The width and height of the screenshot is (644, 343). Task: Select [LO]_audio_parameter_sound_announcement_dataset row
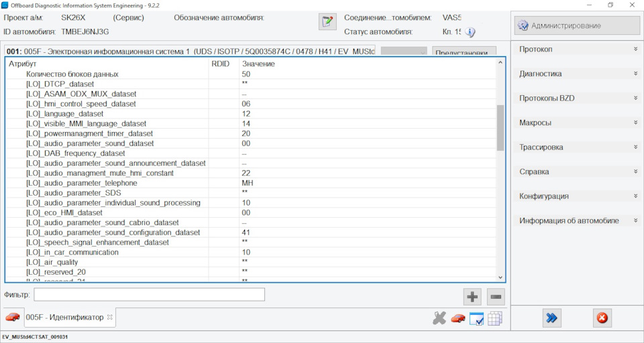click(251, 163)
